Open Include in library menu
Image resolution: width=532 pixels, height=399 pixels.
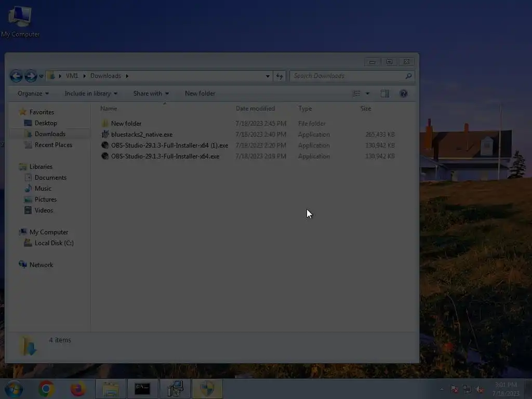tap(91, 94)
